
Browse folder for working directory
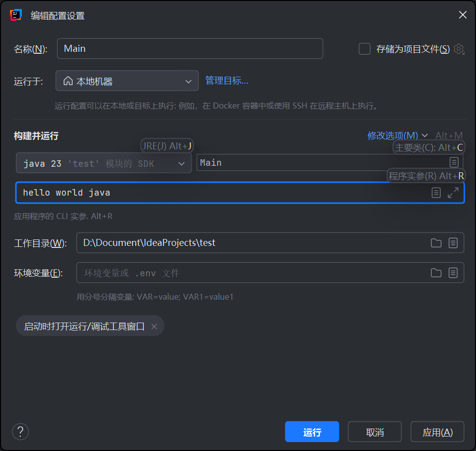coord(436,243)
